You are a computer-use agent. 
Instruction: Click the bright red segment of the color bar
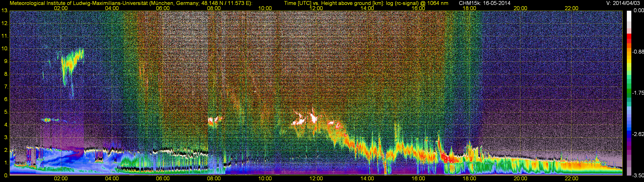(629, 36)
